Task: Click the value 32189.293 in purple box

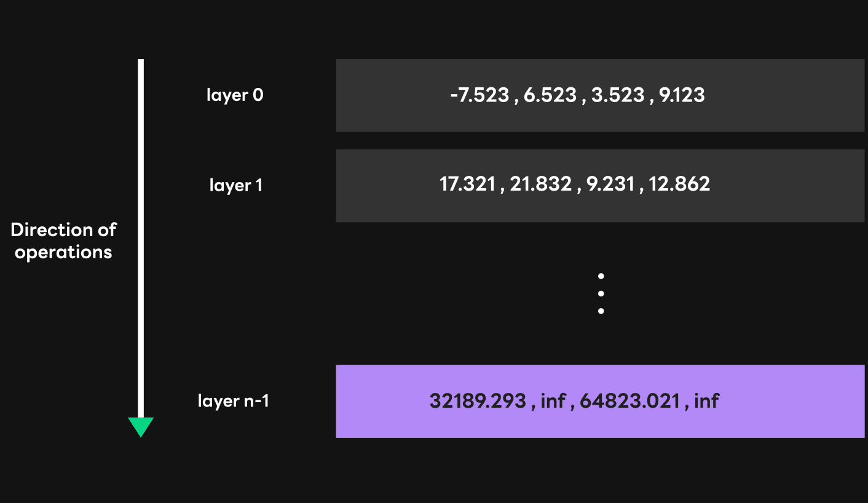Action: (478, 402)
